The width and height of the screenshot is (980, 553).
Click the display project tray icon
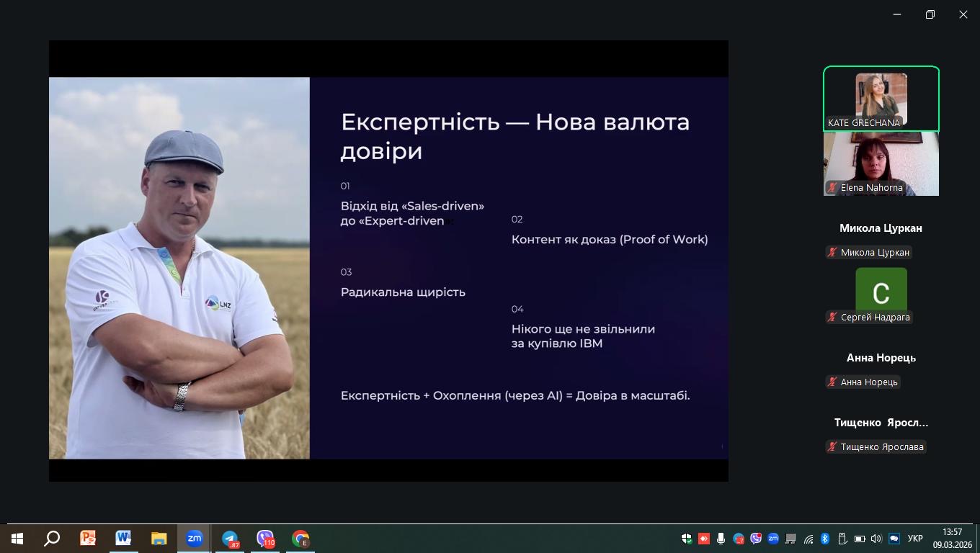pos(790,539)
